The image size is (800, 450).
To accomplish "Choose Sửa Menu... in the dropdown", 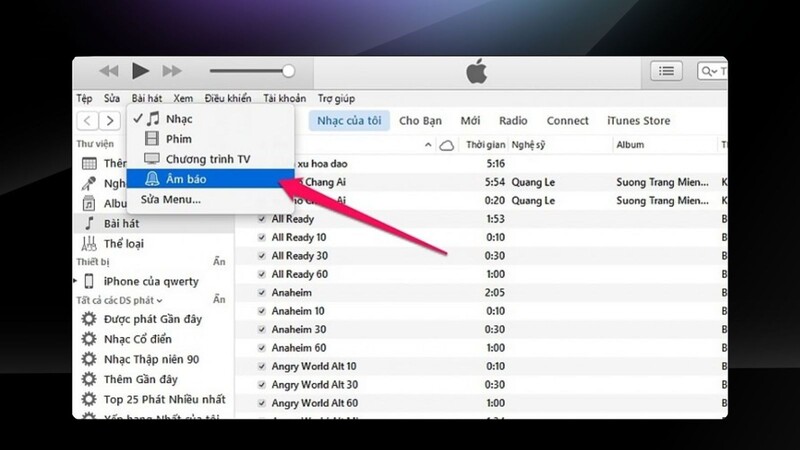I will [210, 199].
